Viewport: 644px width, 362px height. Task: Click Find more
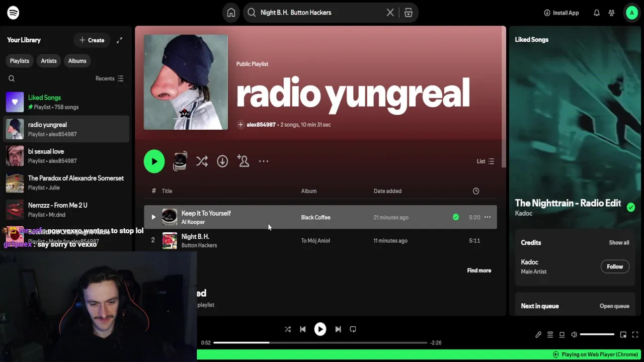coord(479,270)
